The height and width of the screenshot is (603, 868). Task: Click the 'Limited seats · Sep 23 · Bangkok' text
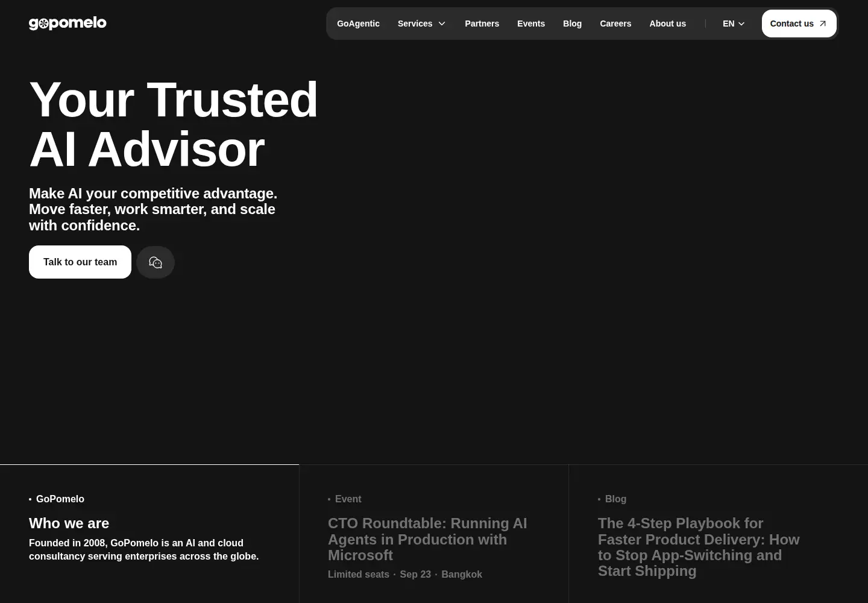[405, 574]
